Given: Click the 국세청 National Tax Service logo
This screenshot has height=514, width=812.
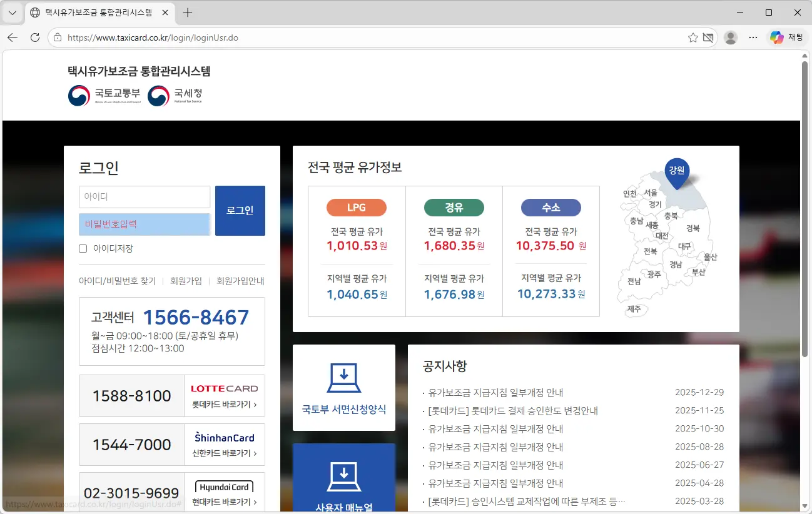Looking at the screenshot, I should (x=174, y=96).
